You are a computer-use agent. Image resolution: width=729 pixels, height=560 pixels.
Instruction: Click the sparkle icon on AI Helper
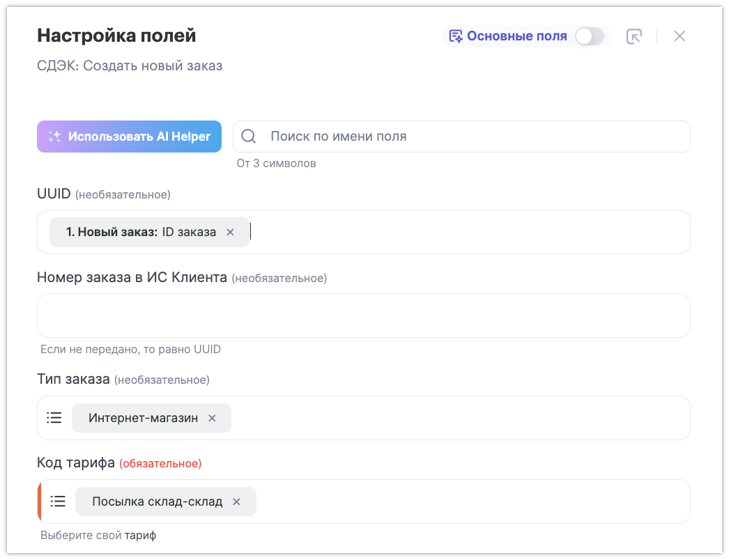[x=54, y=137]
